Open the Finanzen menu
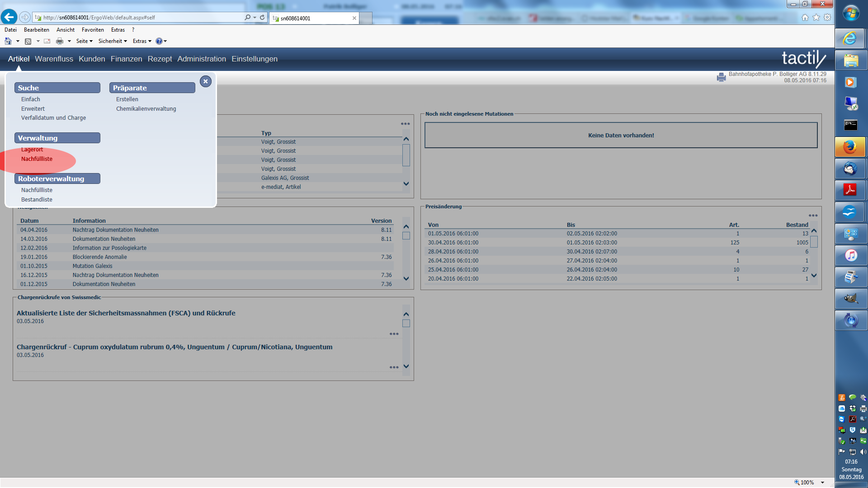The image size is (868, 488). (x=126, y=59)
